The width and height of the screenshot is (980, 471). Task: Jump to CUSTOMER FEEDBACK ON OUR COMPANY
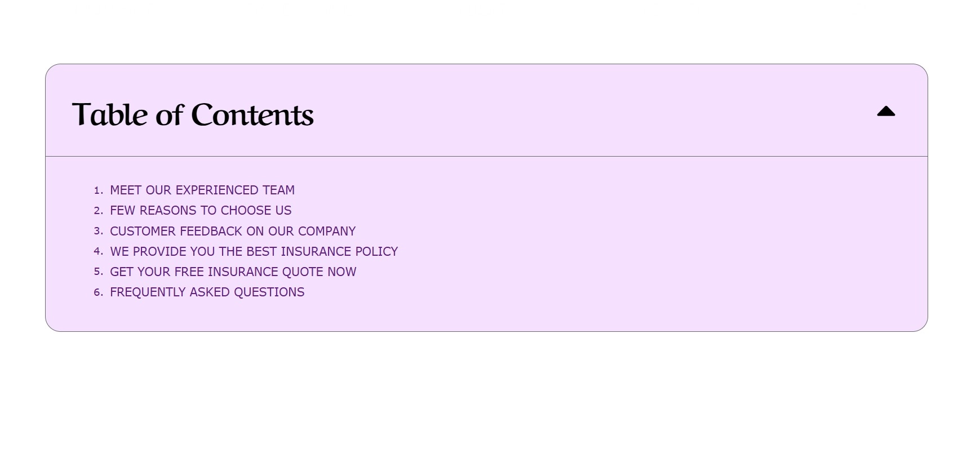coord(233,231)
